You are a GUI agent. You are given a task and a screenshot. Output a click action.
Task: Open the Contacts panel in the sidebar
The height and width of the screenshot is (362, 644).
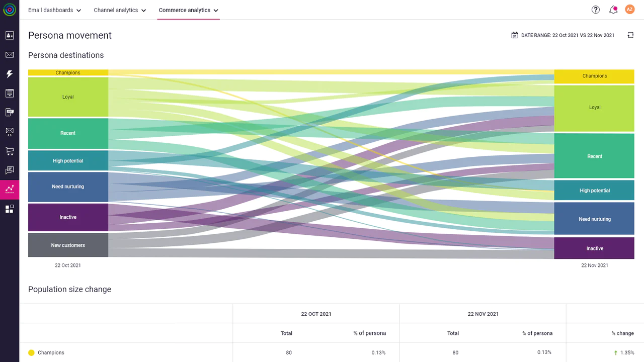(10, 35)
